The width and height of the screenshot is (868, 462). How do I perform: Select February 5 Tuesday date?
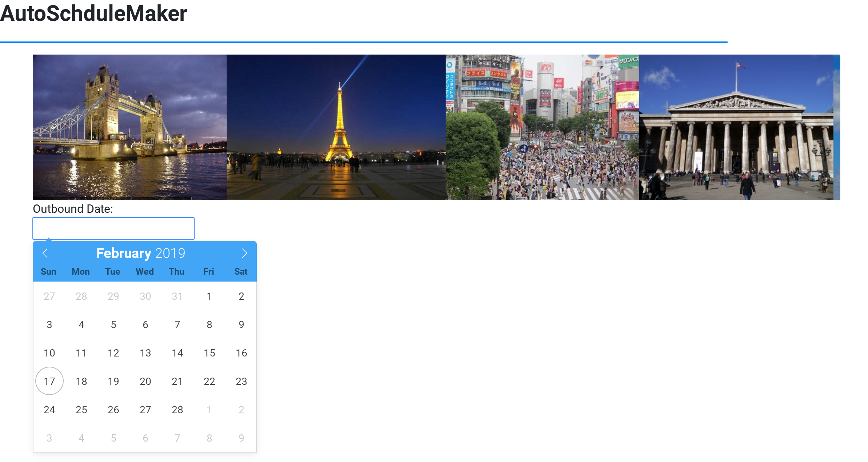tap(114, 324)
